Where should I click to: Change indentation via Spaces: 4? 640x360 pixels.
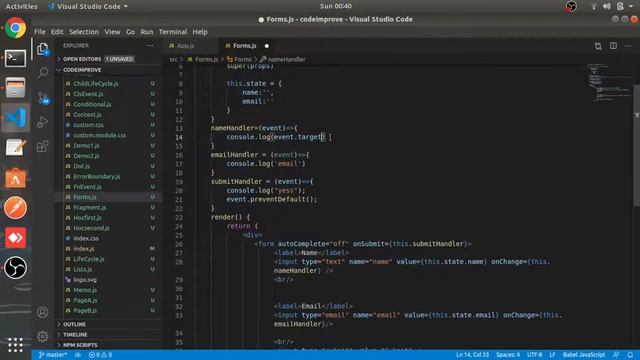point(508,355)
